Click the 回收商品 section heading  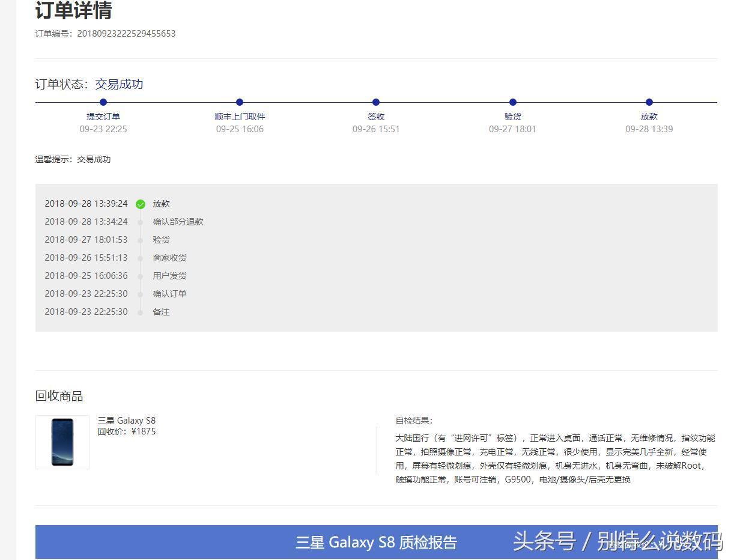coord(59,396)
